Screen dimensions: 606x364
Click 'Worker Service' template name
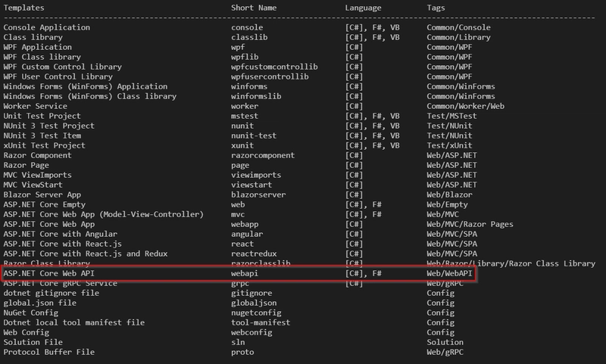click(x=35, y=106)
